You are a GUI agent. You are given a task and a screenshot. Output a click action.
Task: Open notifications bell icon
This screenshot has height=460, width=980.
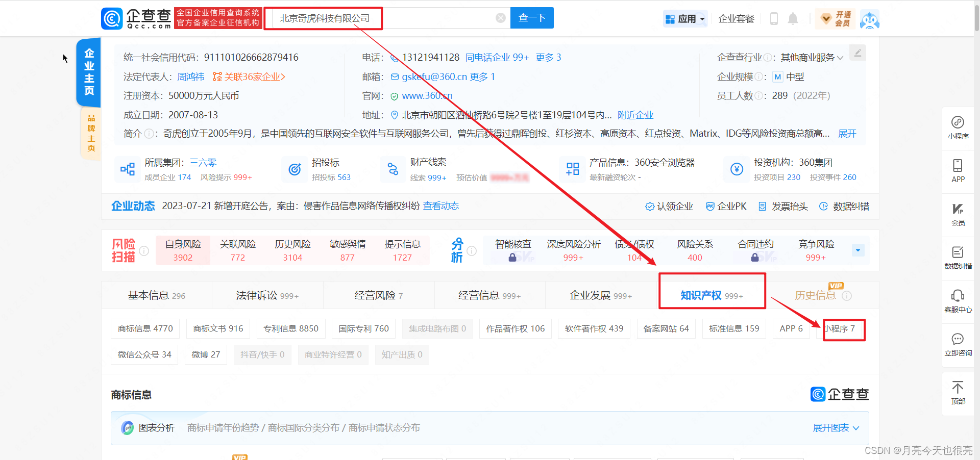tap(793, 19)
